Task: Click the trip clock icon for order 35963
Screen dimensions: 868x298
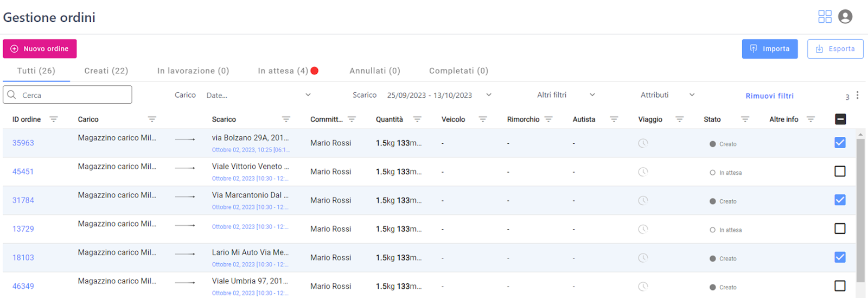Action: 643,143
